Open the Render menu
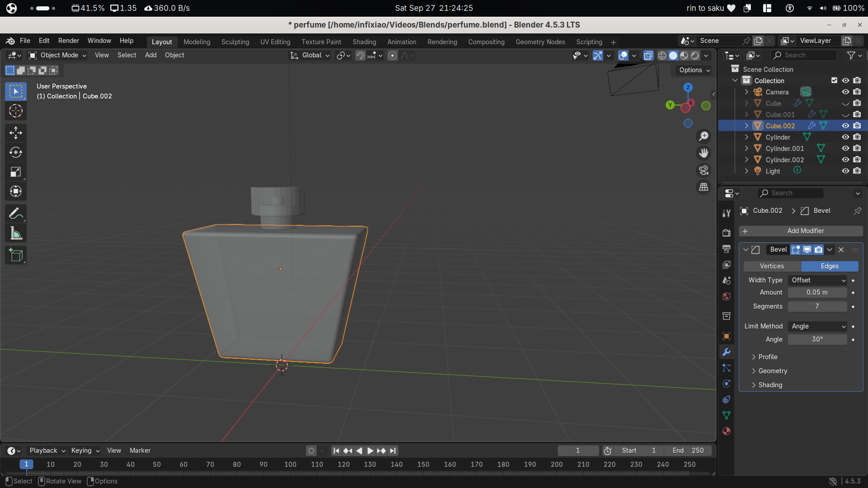The height and width of the screenshot is (488, 868). (69, 41)
